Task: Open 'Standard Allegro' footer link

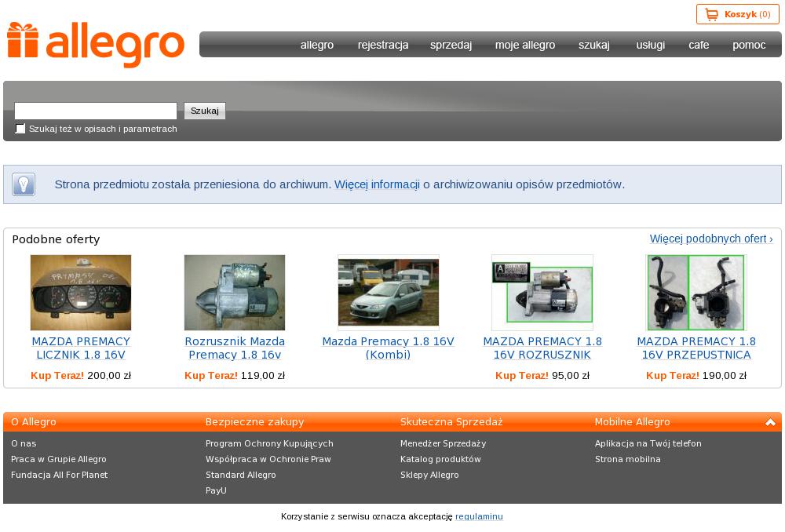Action: pos(241,475)
